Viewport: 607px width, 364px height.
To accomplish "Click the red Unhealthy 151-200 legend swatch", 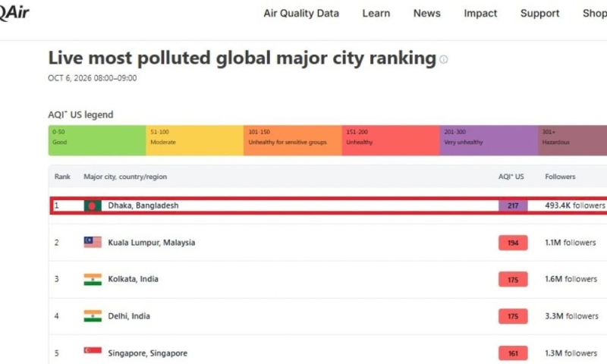I will 391,140.
